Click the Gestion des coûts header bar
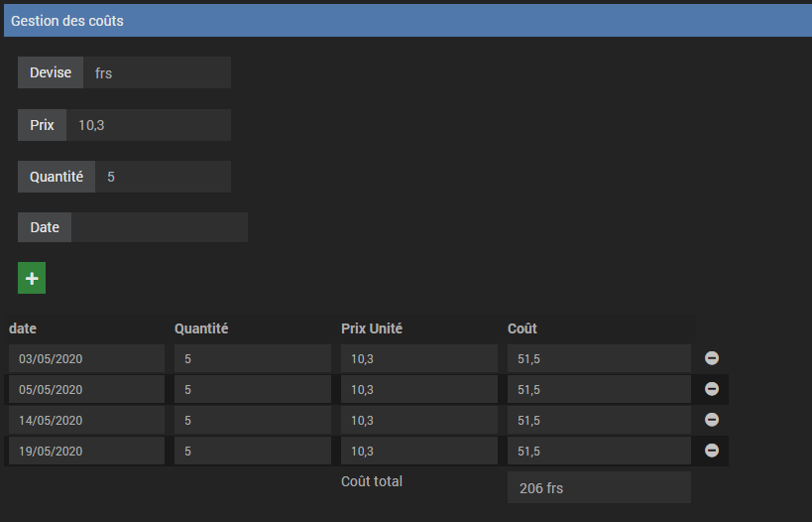Viewport: 812px width, 522px height. [x=407, y=21]
